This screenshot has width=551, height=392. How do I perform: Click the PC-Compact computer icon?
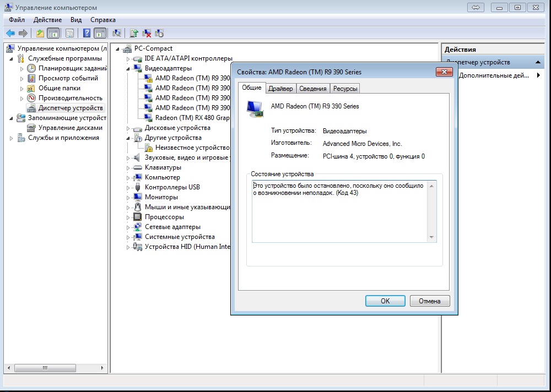pos(127,48)
